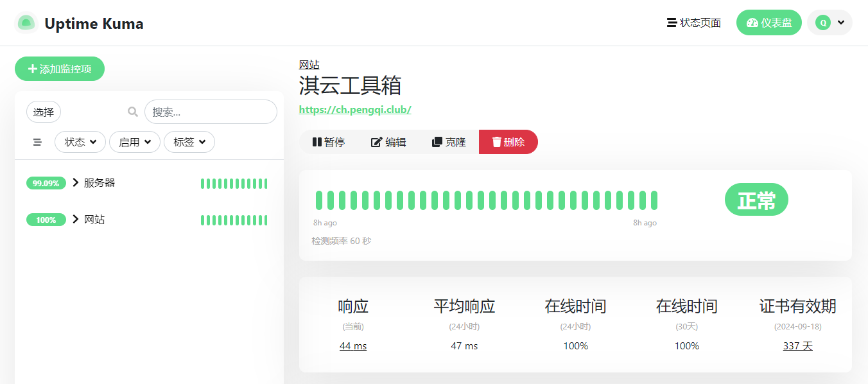
Task: Click the 44 ms current response value
Action: (353, 345)
